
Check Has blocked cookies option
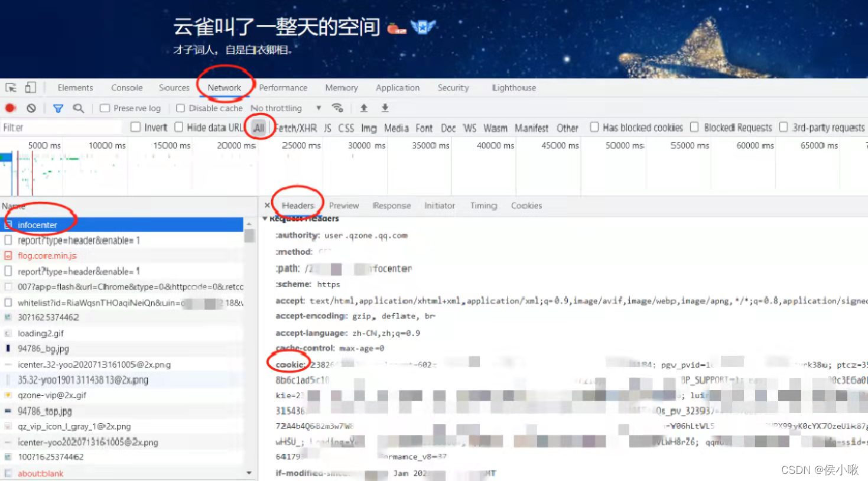click(x=594, y=127)
